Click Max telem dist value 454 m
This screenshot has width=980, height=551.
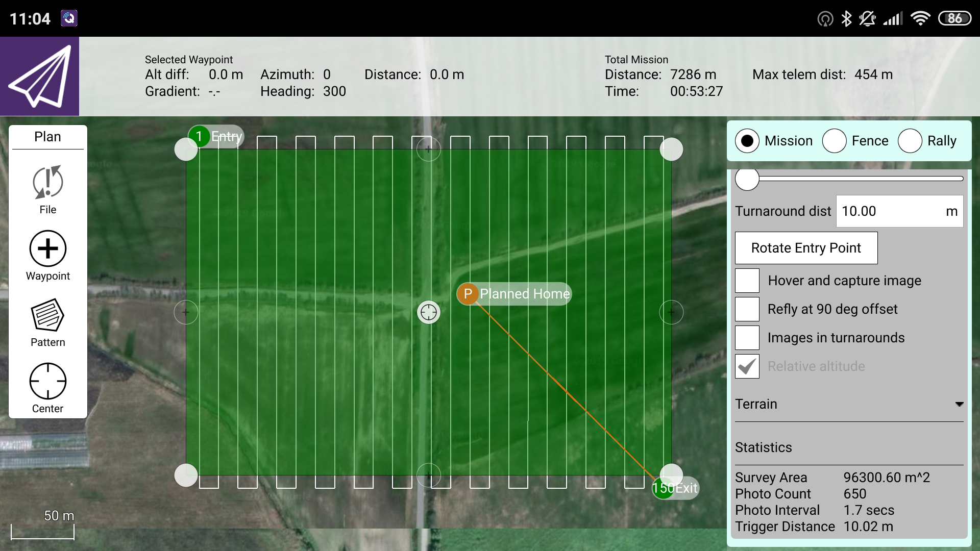coord(874,74)
